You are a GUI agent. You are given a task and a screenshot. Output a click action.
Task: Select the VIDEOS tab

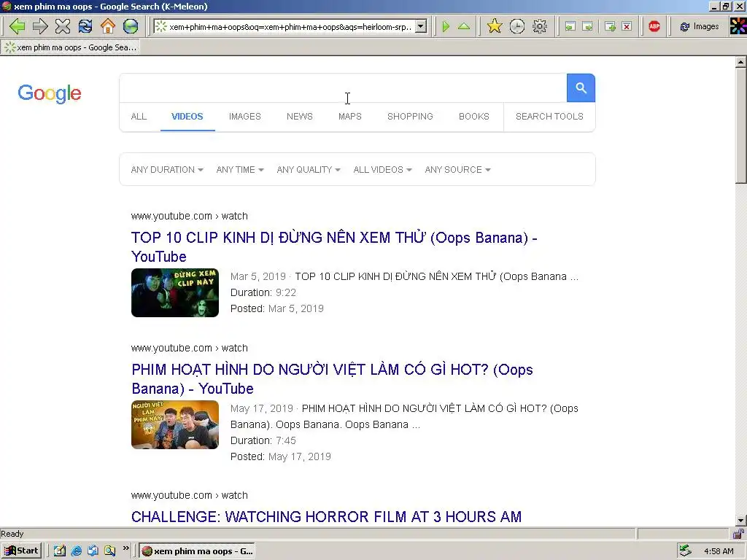point(187,117)
